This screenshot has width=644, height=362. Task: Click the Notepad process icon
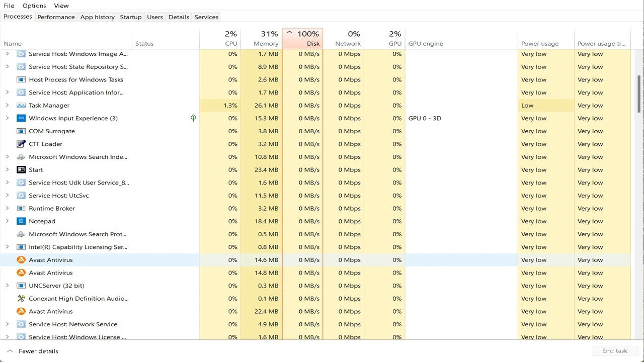click(21, 221)
